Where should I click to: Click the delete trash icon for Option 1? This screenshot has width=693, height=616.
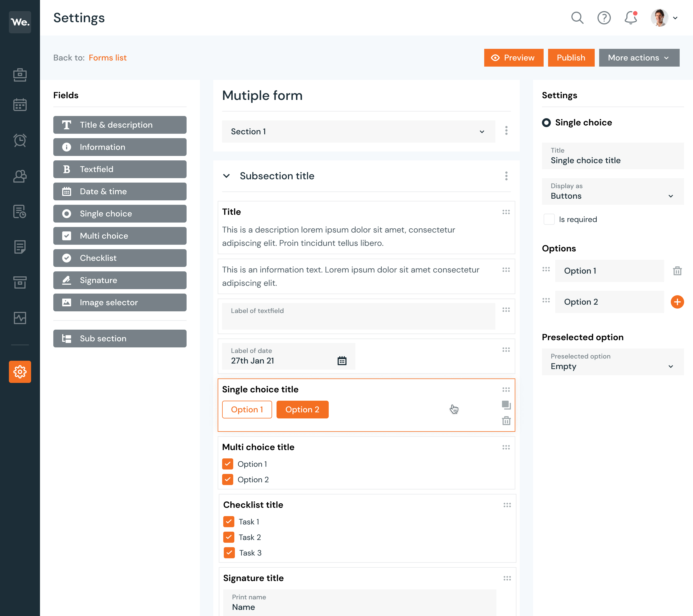click(677, 271)
